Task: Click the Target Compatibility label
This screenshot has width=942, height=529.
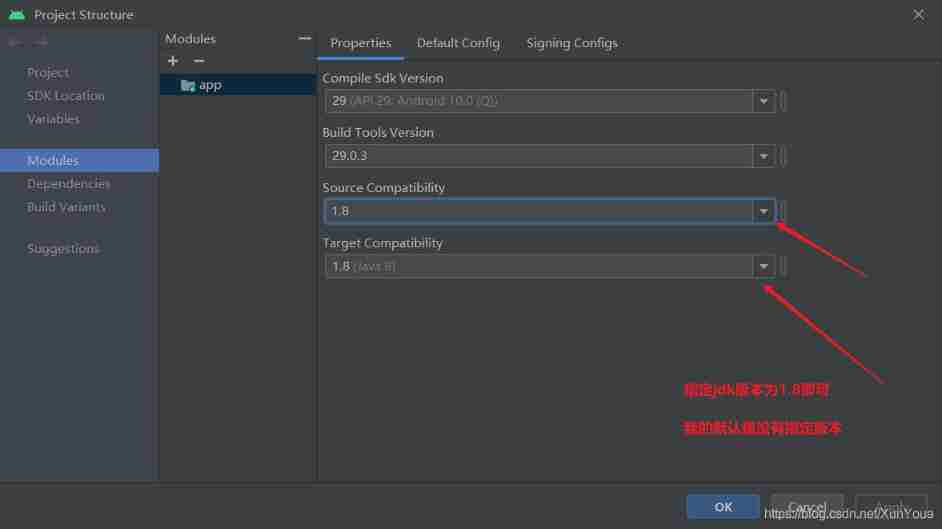Action: [382, 243]
